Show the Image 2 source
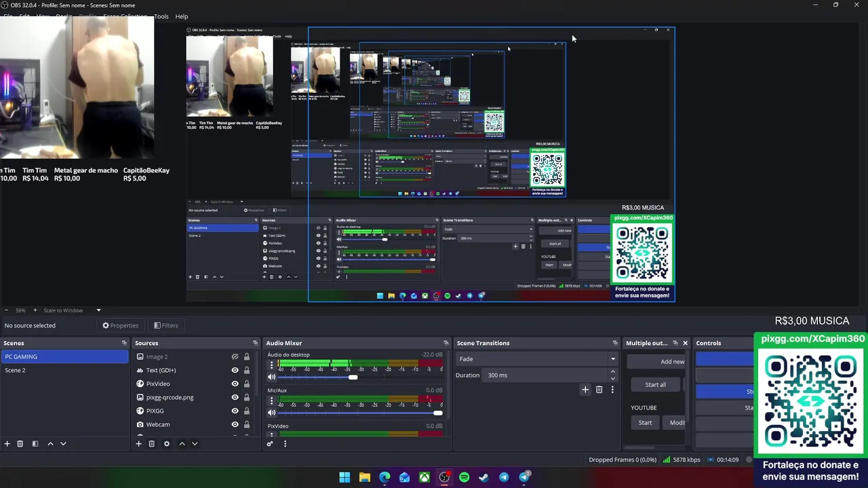The image size is (868, 488). pyautogui.click(x=235, y=357)
